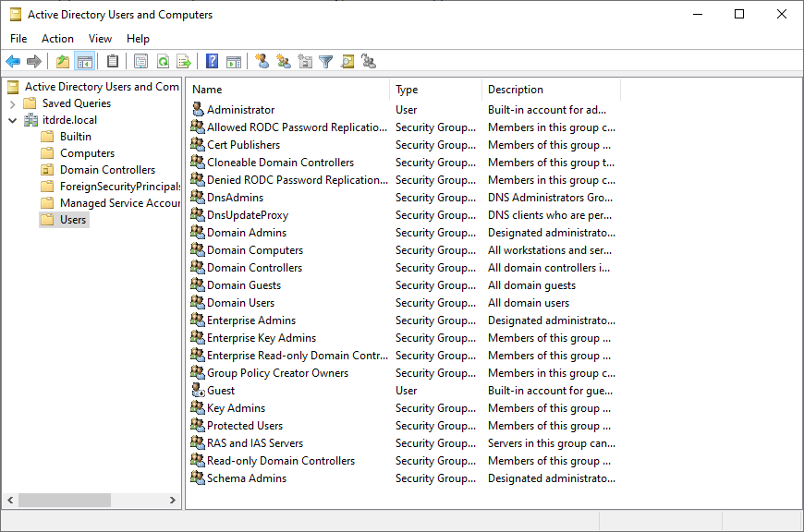Select the ForeignSecurityPrincipals container
This screenshot has width=804, height=532.
pyautogui.click(x=120, y=187)
